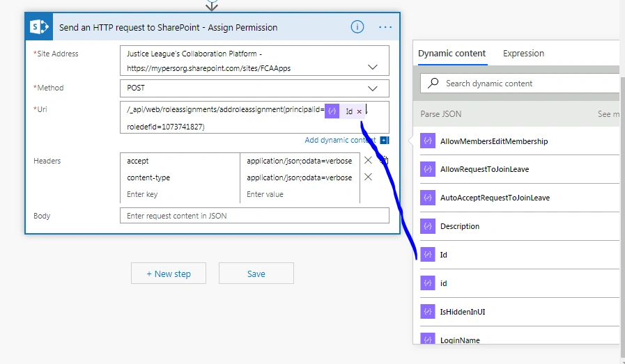The height and width of the screenshot is (364, 625).
Task: Click icon next to capitalized Id
Action: click(x=427, y=255)
